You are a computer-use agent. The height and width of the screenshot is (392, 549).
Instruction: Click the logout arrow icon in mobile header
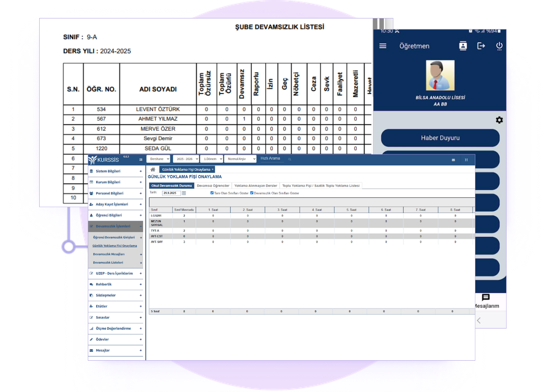coord(481,46)
